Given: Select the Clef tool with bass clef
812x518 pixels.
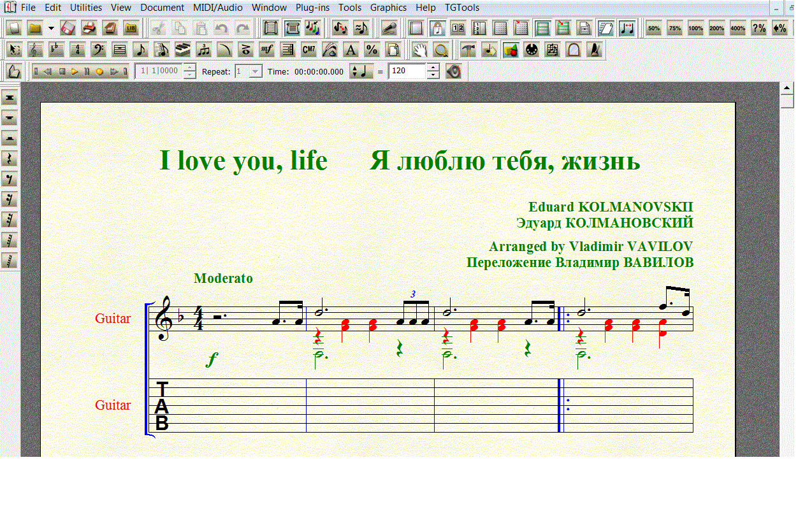Looking at the screenshot, I should point(99,50).
